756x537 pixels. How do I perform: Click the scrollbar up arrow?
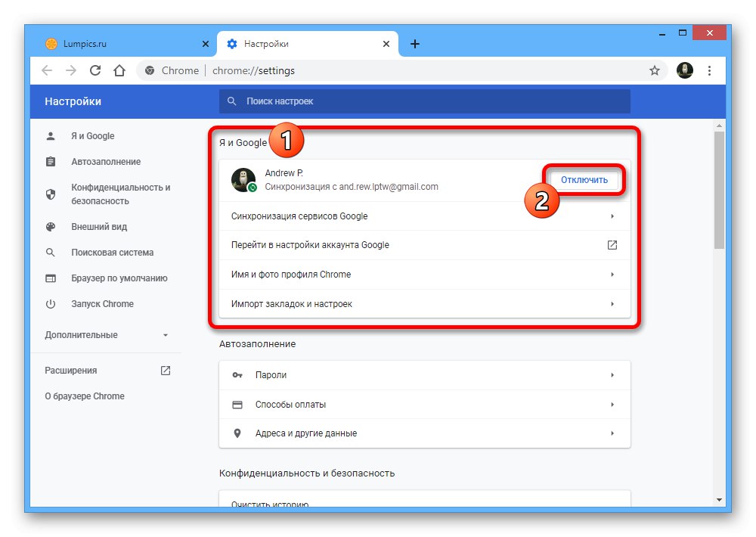719,126
